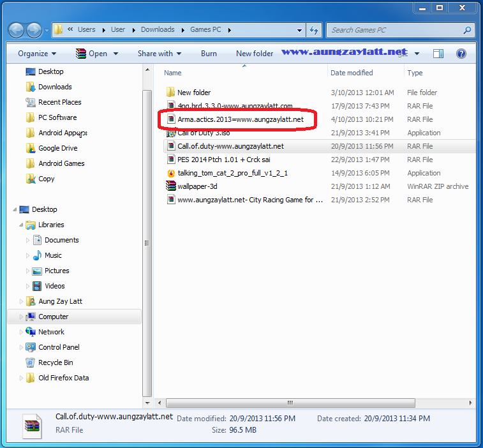The height and width of the screenshot is (448, 483).
Task: Click the Network icon in tree
Action: coord(31,332)
